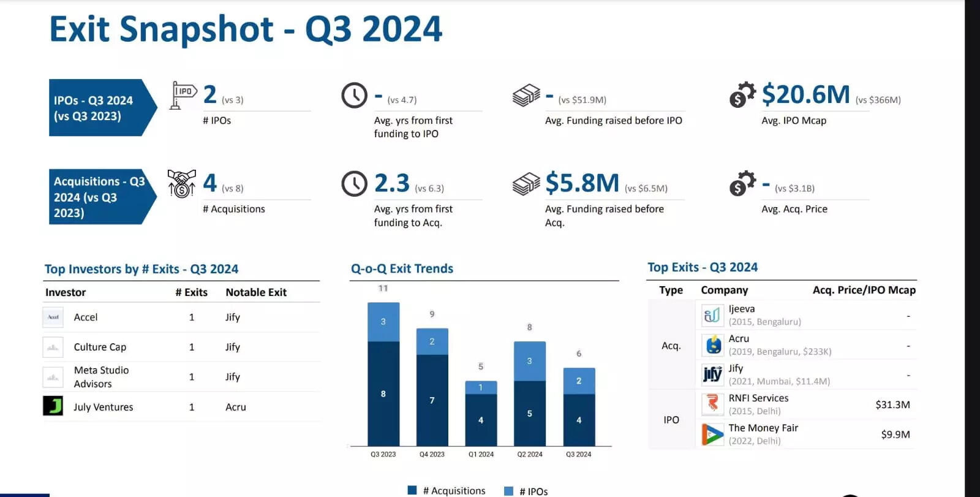This screenshot has width=980, height=497.
Task: Select the Q2 2024 IPOs bar segment
Action: pos(530,361)
